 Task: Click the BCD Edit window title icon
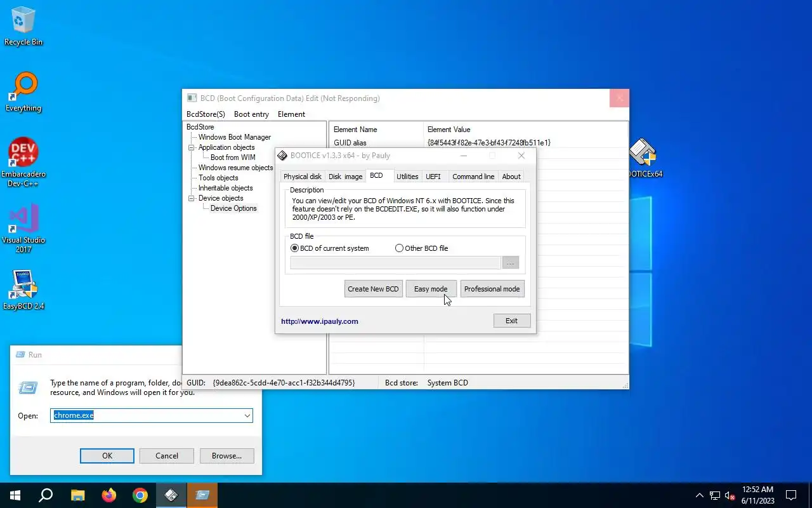point(192,98)
